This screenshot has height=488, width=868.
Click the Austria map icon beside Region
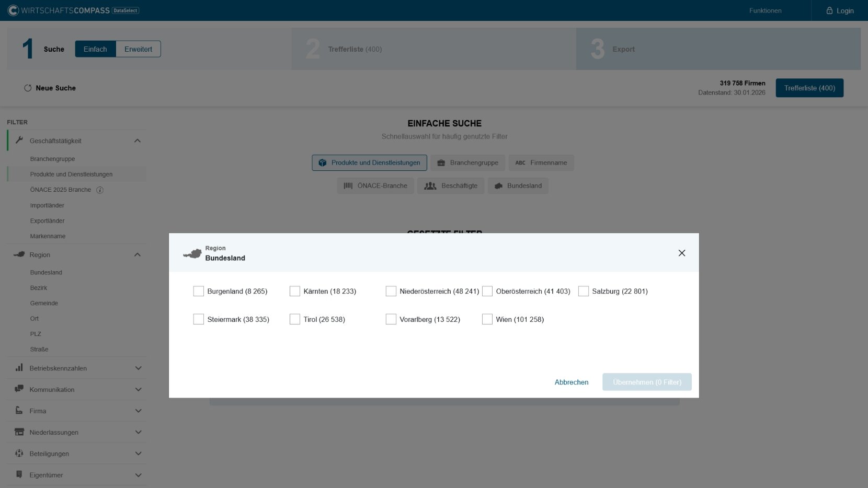pyautogui.click(x=19, y=254)
